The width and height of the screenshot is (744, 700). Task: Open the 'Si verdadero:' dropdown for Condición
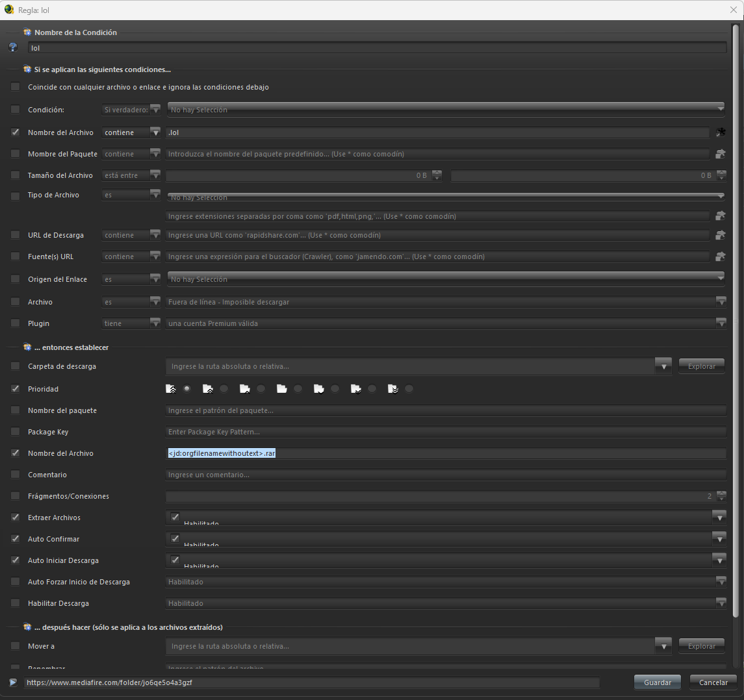pyautogui.click(x=131, y=110)
